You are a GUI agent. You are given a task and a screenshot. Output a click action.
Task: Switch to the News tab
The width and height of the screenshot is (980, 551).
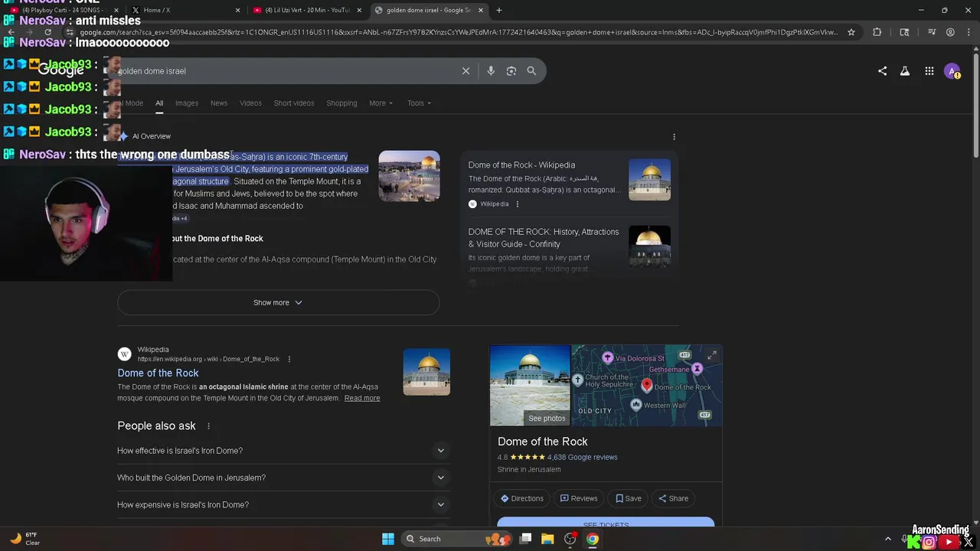[x=219, y=103]
